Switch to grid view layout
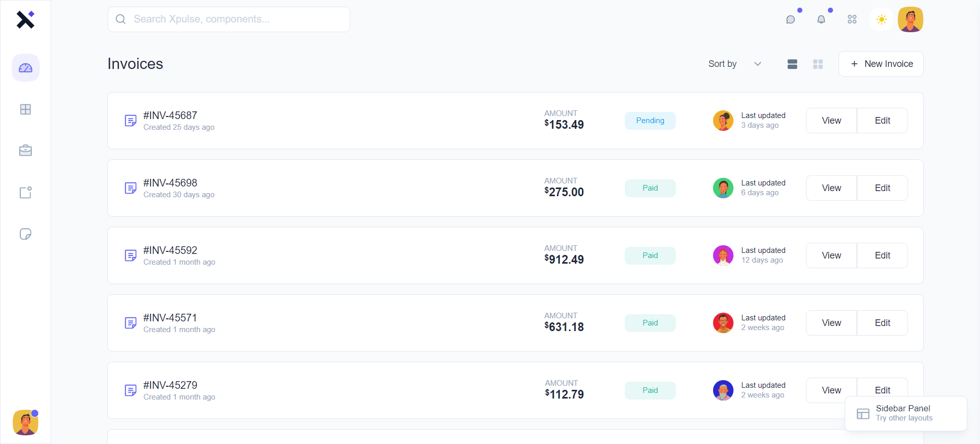 pos(818,64)
